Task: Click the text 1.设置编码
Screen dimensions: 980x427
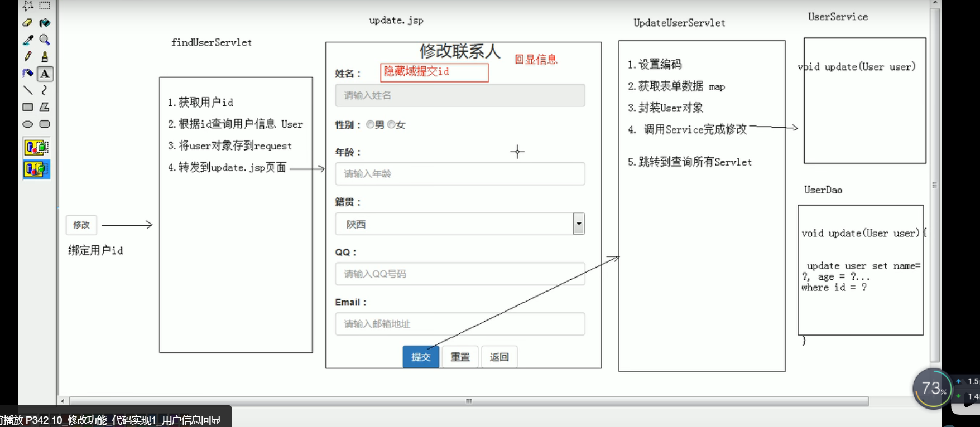Action: tap(655, 64)
